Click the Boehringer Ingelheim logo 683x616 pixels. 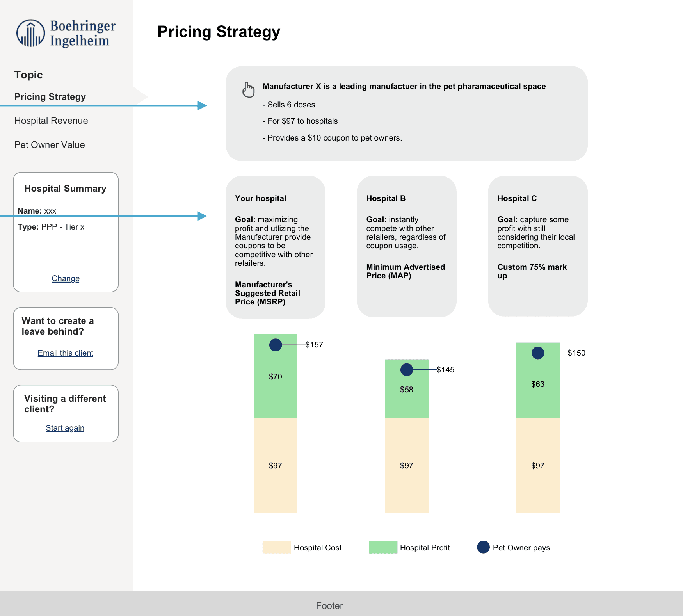point(66,33)
